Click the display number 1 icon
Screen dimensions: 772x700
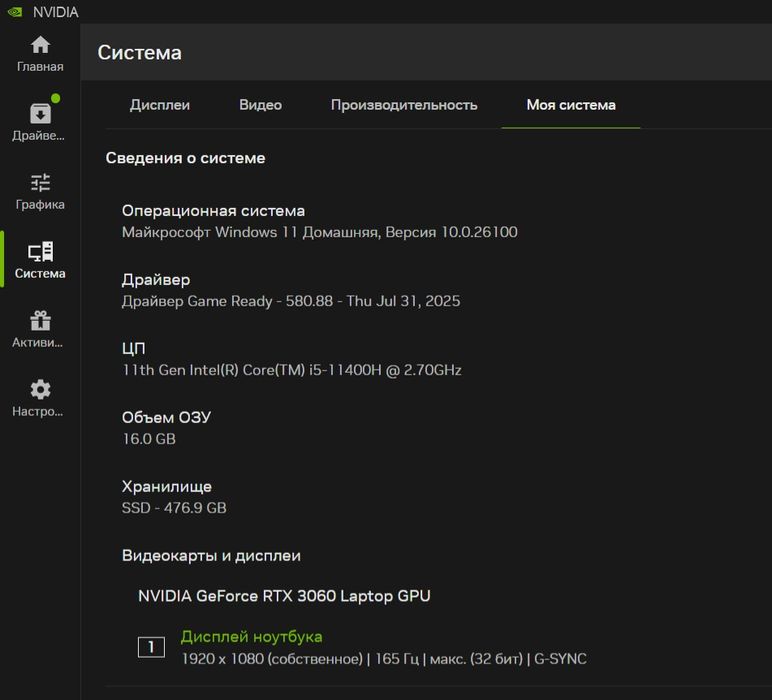tap(151, 647)
